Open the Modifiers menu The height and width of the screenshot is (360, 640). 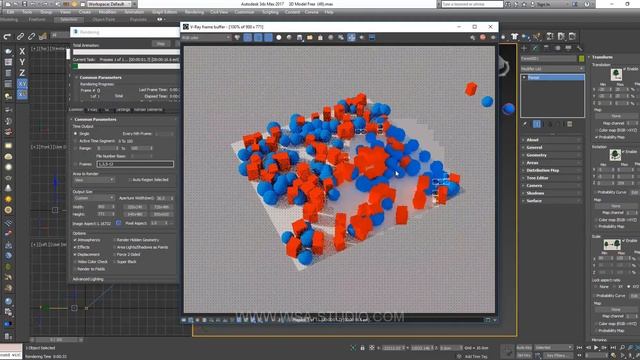pos(108,12)
